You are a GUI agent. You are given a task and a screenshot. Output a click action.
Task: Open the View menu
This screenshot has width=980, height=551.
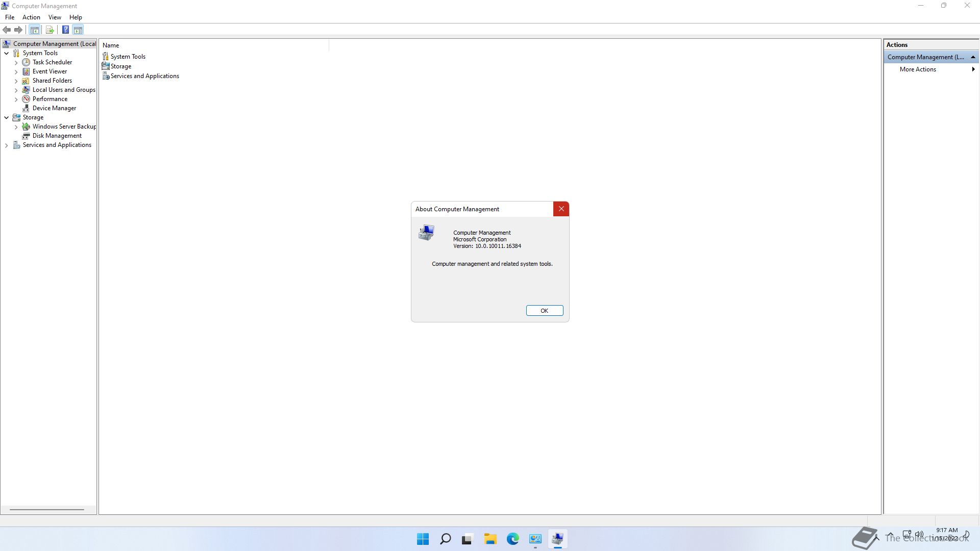(55, 17)
